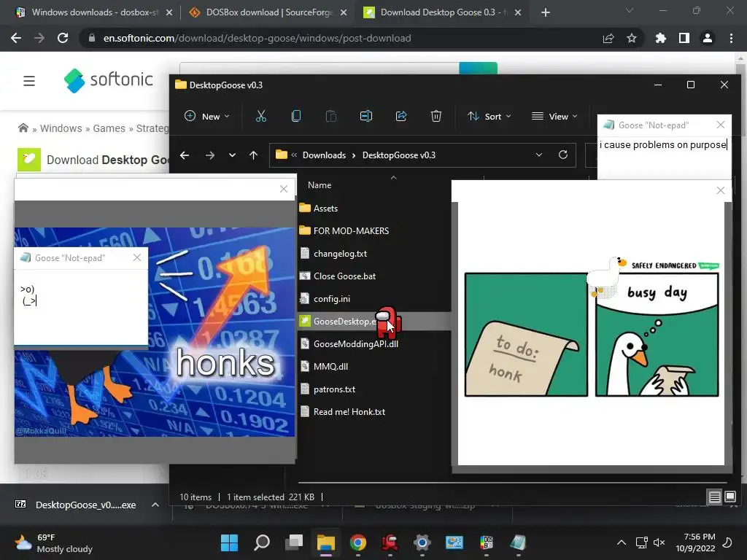Click DesktopGoose v0.3 breadcrumb segment
This screenshot has height=560, width=747.
pos(399,155)
